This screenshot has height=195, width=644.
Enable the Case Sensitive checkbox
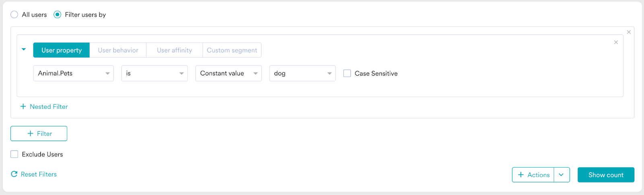tap(347, 73)
